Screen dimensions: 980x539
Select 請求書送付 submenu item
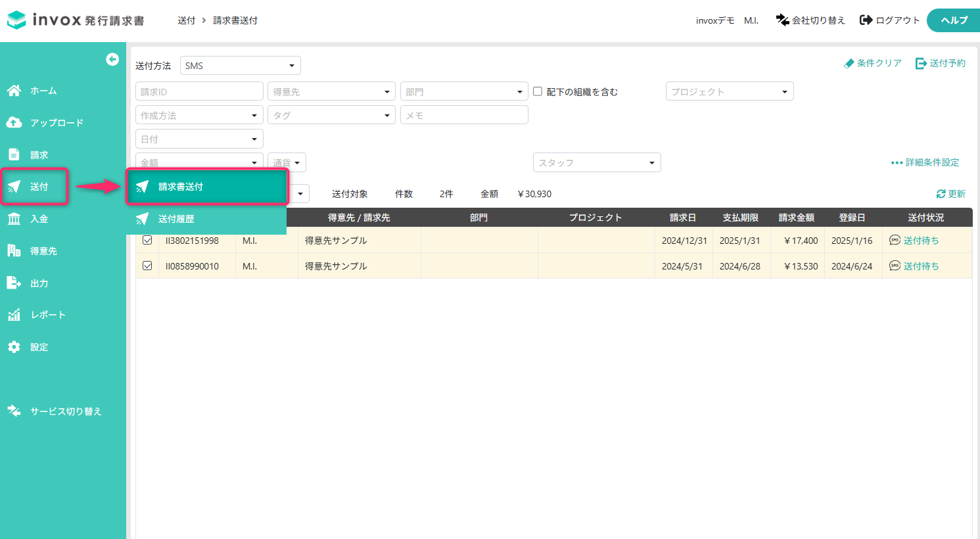coord(207,187)
